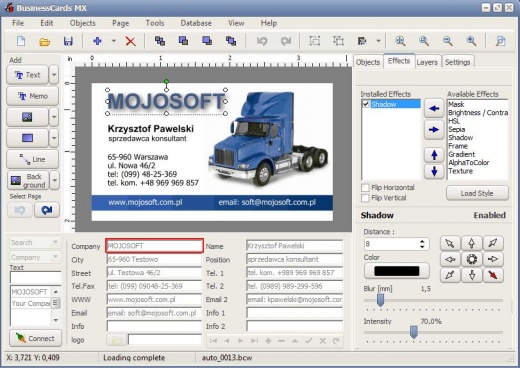This screenshot has width=520, height=368.
Task: Click the Connect button
Action: tap(35, 338)
